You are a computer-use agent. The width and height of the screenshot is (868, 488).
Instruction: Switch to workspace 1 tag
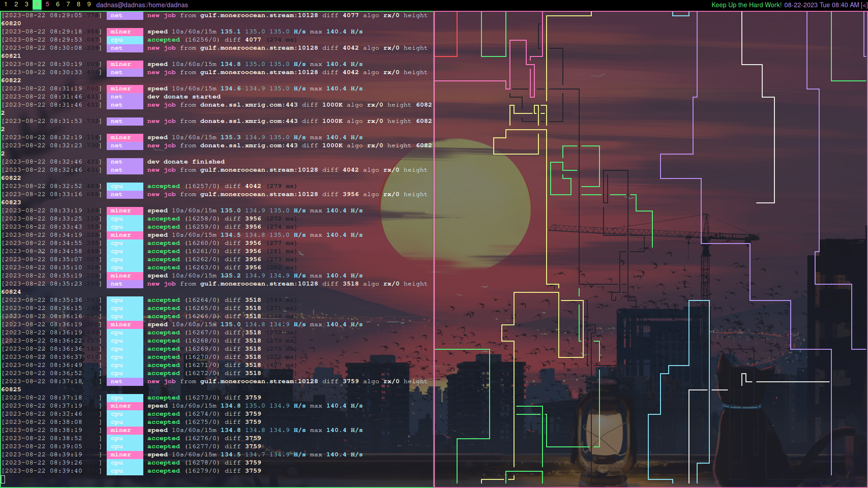pos(6,5)
